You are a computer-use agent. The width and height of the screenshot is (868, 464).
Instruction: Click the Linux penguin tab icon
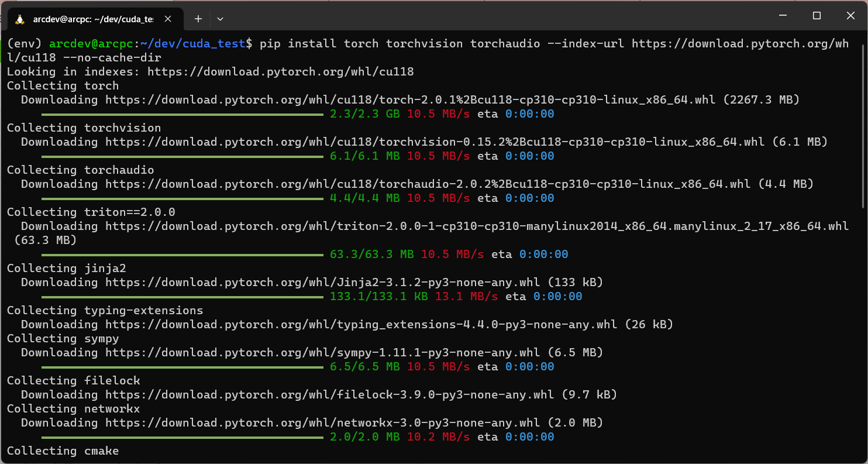tap(20, 19)
